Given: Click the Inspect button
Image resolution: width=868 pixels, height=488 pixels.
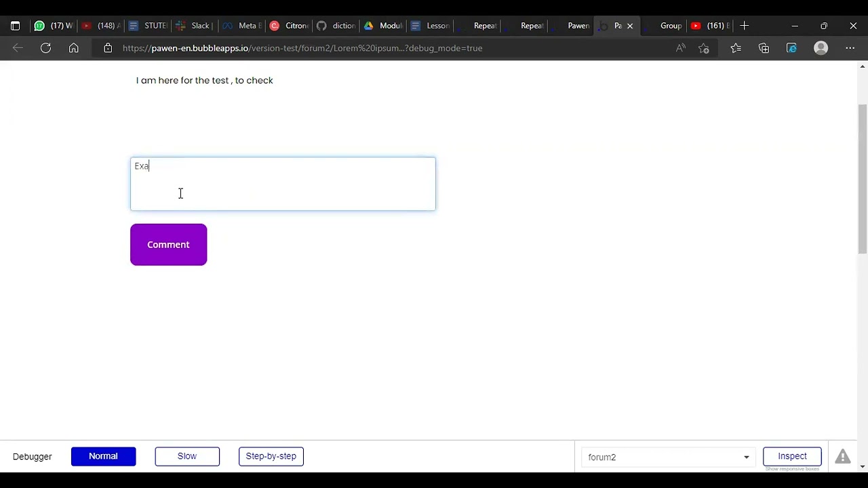Looking at the screenshot, I should tap(792, 456).
